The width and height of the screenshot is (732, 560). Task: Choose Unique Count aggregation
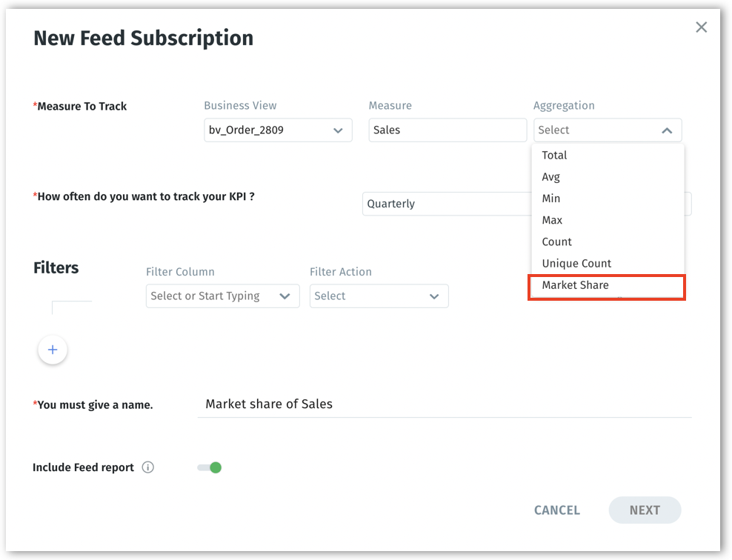coord(576,263)
